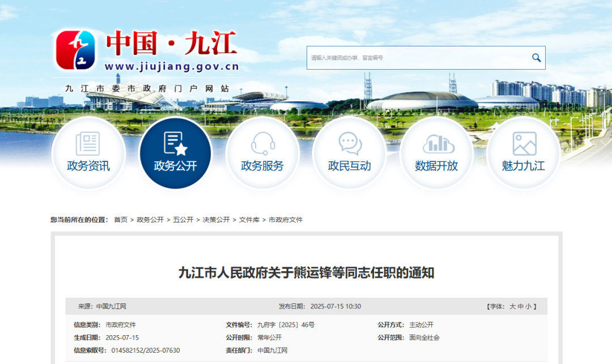Click 文件库 breadcrumb link
612x364 pixels.
click(249, 220)
